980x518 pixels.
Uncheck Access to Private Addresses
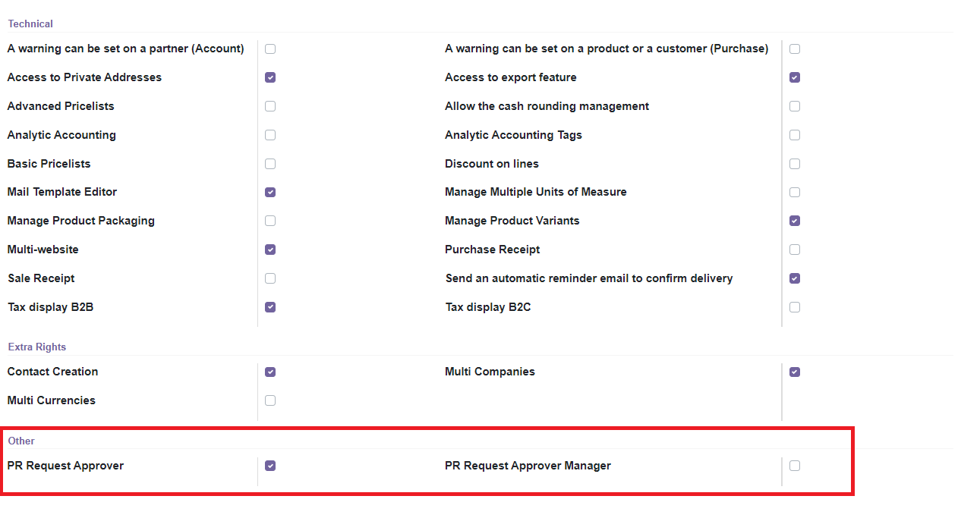[x=270, y=77]
